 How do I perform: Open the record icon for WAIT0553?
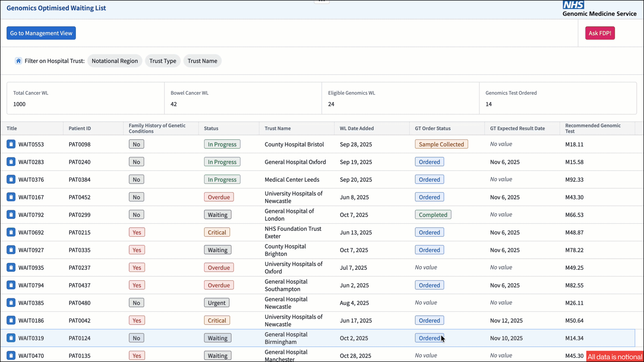(x=11, y=144)
